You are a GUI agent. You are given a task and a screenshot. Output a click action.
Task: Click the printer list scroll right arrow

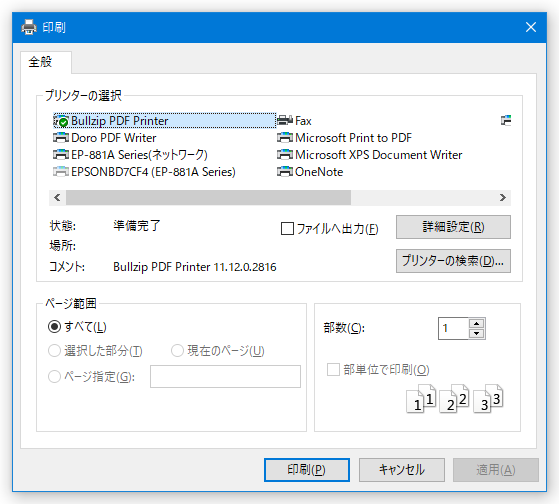pos(503,197)
